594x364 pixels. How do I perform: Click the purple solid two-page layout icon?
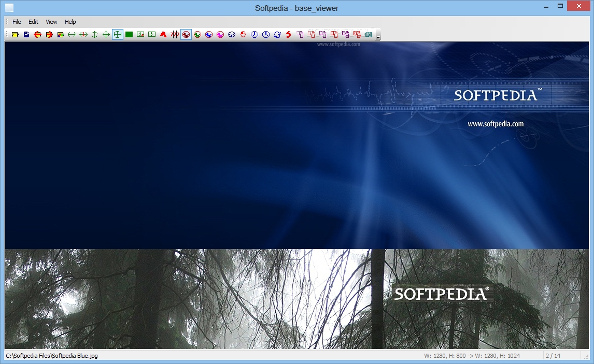pos(323,34)
